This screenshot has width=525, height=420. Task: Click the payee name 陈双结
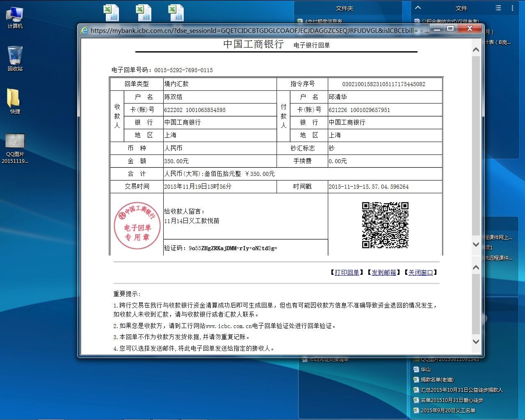pyautogui.click(x=173, y=97)
